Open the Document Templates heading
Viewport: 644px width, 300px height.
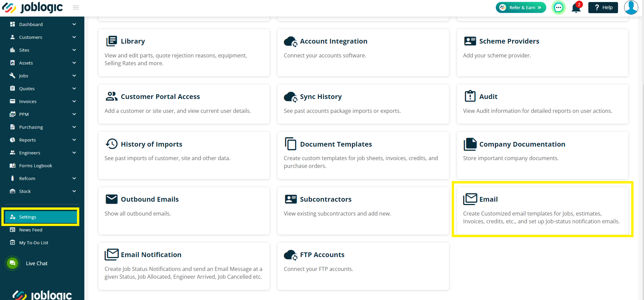point(336,144)
